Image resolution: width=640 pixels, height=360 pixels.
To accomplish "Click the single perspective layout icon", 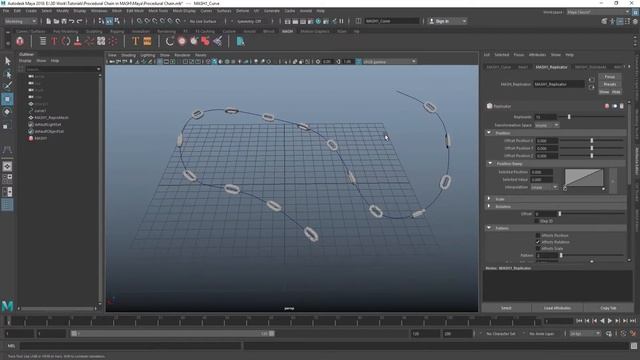I will [x=7, y=166].
